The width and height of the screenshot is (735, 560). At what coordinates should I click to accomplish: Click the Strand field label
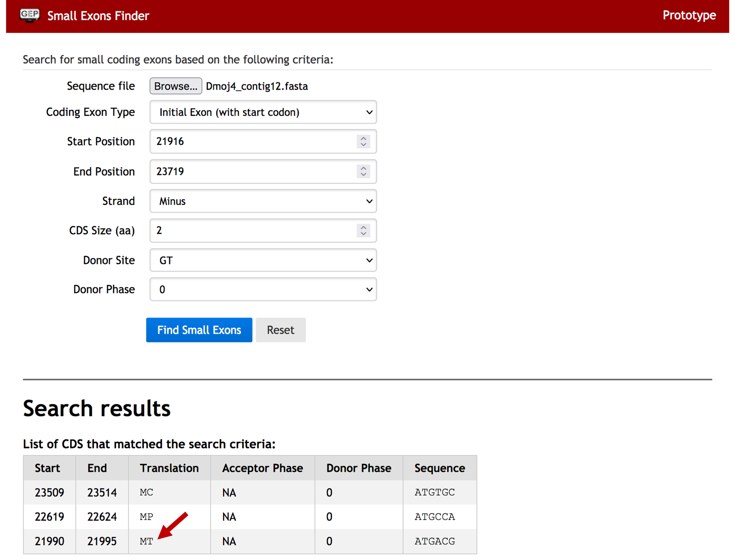pos(118,201)
